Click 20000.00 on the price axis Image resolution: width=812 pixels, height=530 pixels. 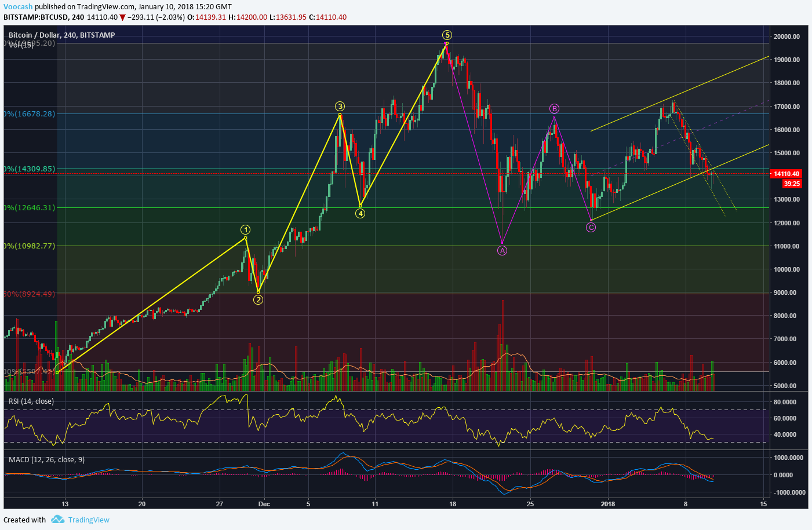tap(786, 36)
